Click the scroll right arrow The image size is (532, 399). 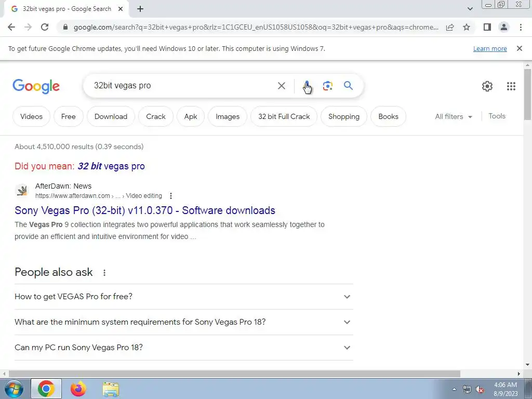tap(519, 374)
